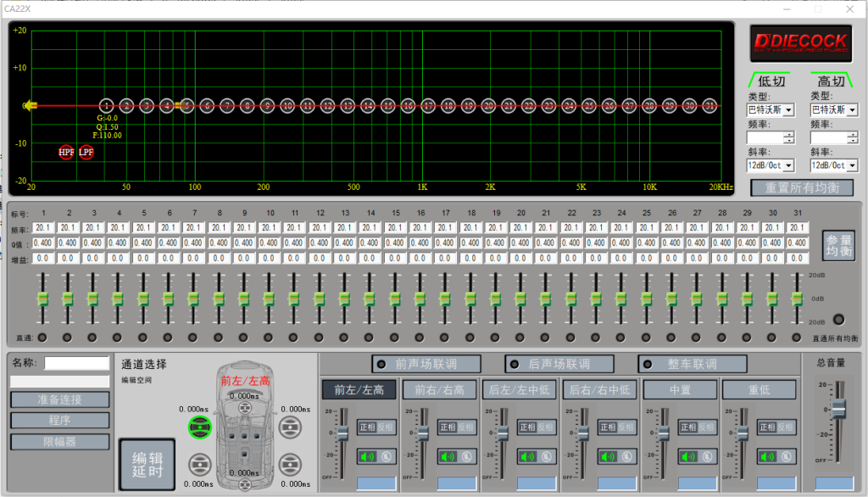Select the 重低 channel tab
The image size is (868, 497).
point(759,390)
